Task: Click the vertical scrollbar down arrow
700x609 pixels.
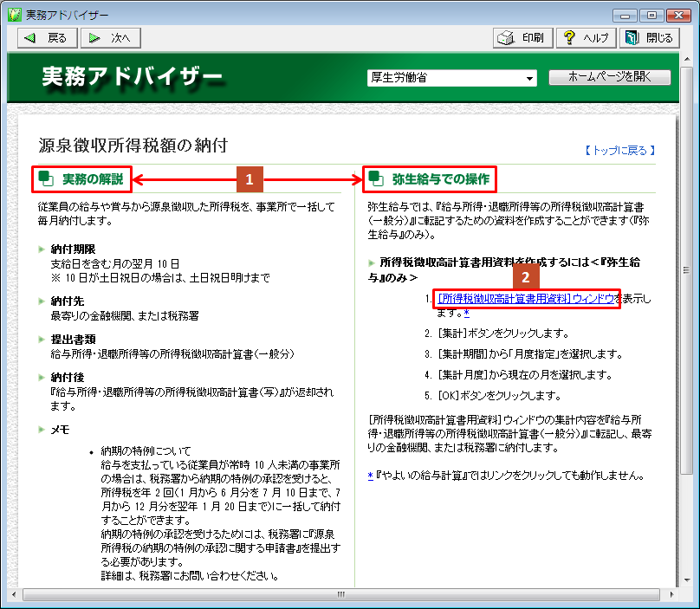Action: [687, 580]
